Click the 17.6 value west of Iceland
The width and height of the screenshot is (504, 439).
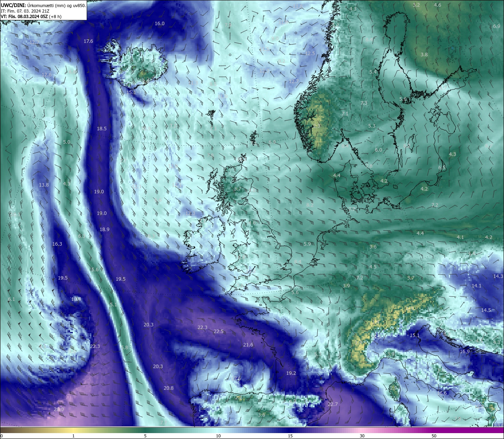(88, 41)
